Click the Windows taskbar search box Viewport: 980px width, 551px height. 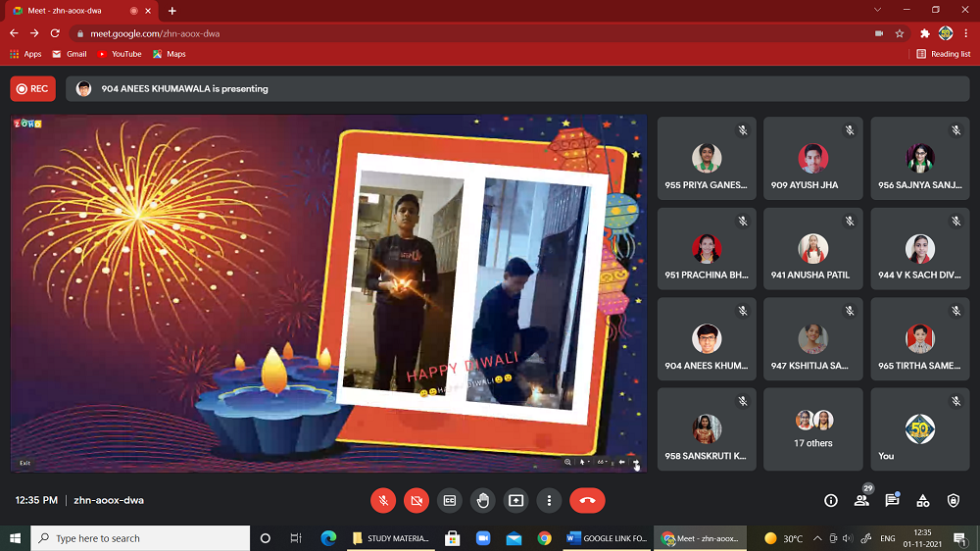click(140, 538)
